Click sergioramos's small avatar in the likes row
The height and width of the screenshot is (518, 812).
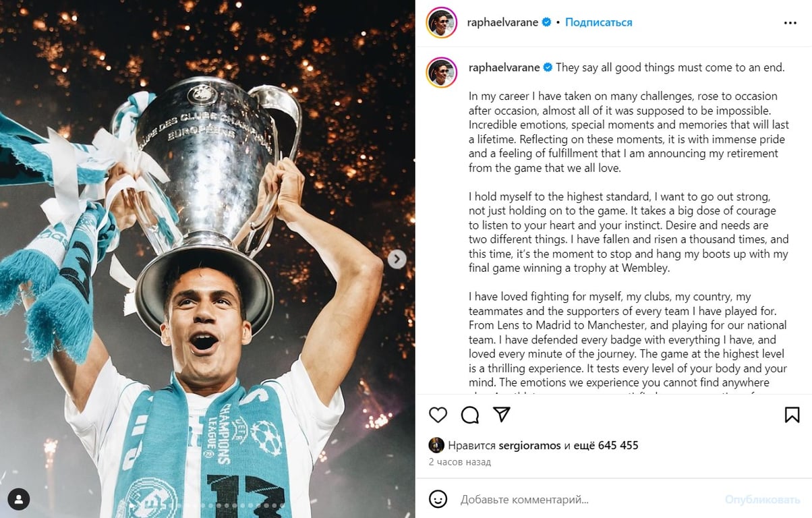pos(436,445)
